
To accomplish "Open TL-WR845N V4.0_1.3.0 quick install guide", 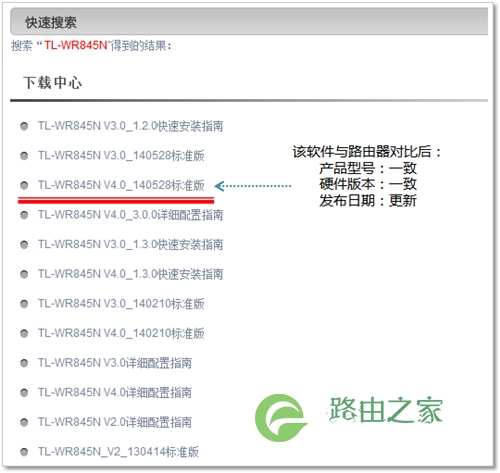I will (x=130, y=274).
